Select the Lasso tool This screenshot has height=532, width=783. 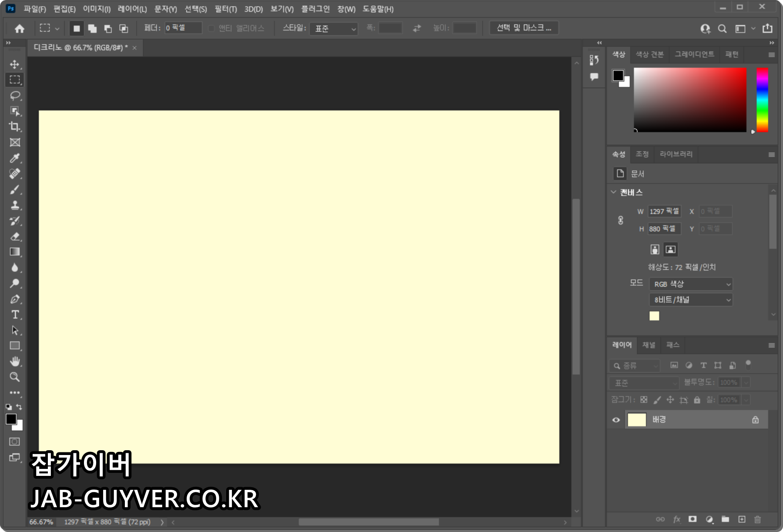(15, 96)
